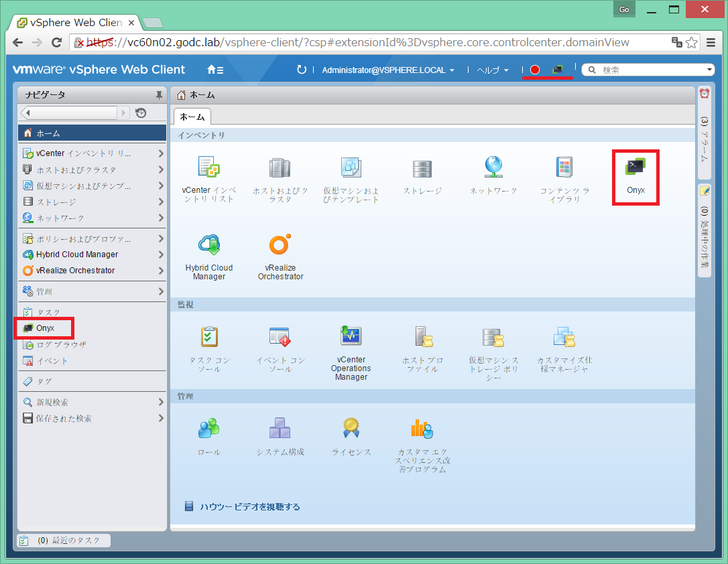The height and width of the screenshot is (564, 728).
Task: Expand vCenter Inventory Lists in navigator
Action: 161,153
